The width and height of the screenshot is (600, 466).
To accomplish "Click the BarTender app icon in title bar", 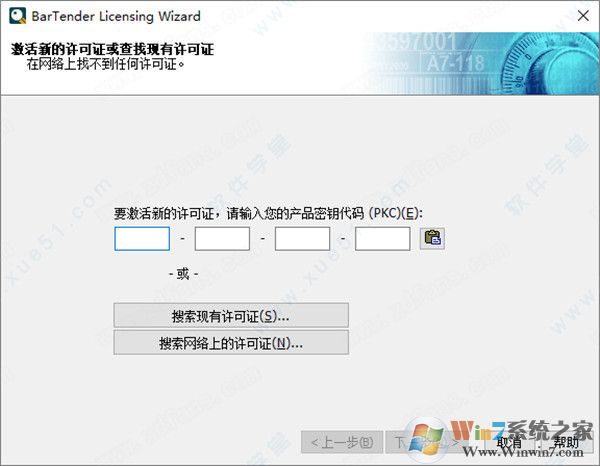I will [x=17, y=16].
